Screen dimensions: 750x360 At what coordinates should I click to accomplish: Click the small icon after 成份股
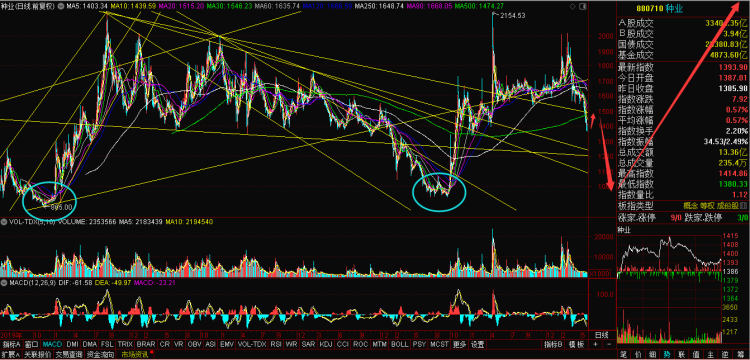pos(743,206)
